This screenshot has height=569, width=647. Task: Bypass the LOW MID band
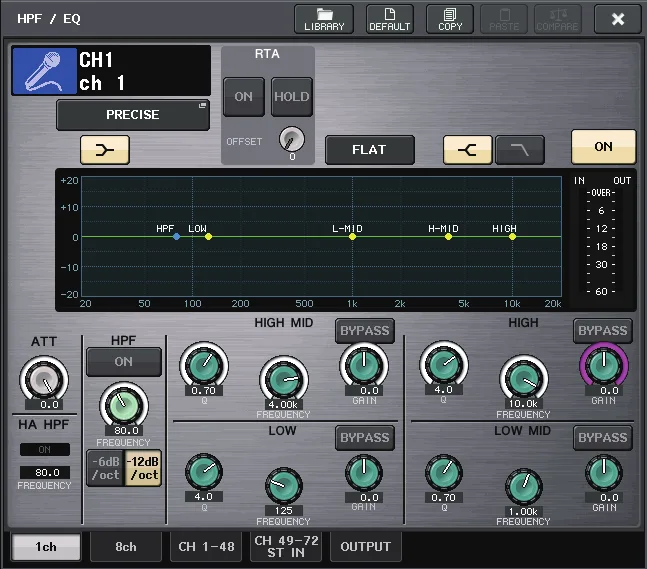pyautogui.click(x=603, y=438)
